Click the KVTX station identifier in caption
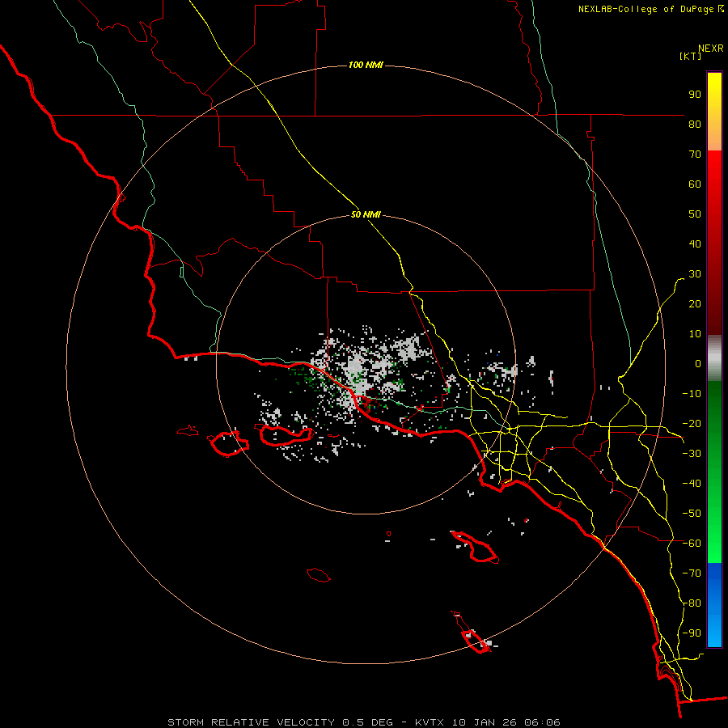Image resolution: width=728 pixels, height=728 pixels. click(x=430, y=722)
